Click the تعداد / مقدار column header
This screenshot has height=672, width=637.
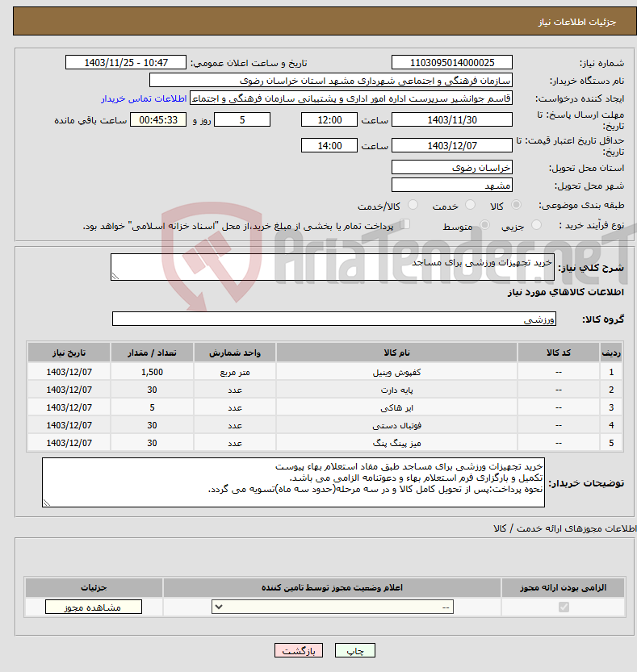[152, 353]
